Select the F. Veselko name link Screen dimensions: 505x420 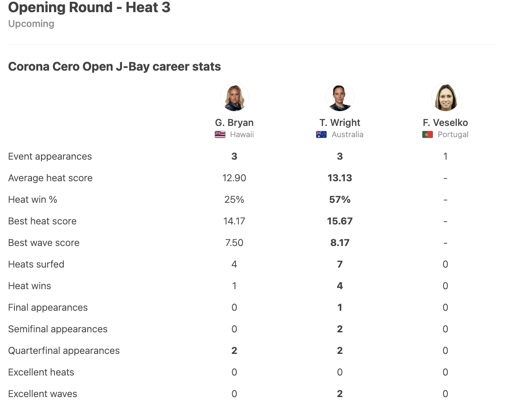[x=446, y=123]
